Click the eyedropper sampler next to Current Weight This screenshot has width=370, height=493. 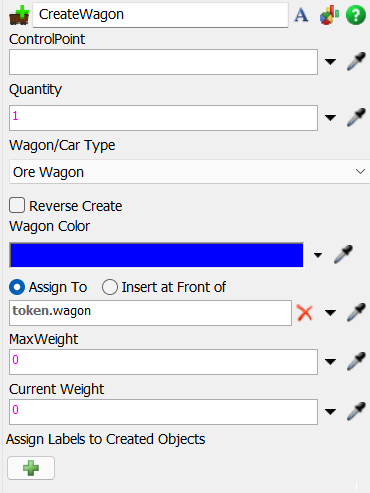356,411
